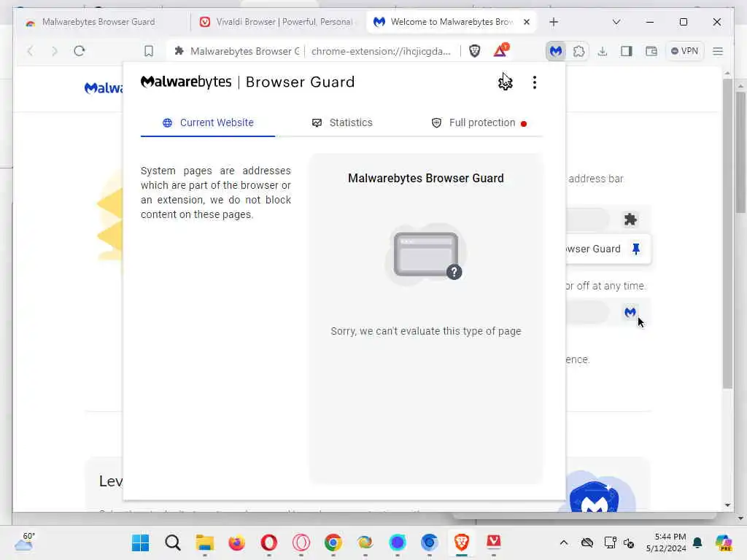747x560 pixels.
Task: Switch to the Current Website tab
Action: point(208,122)
